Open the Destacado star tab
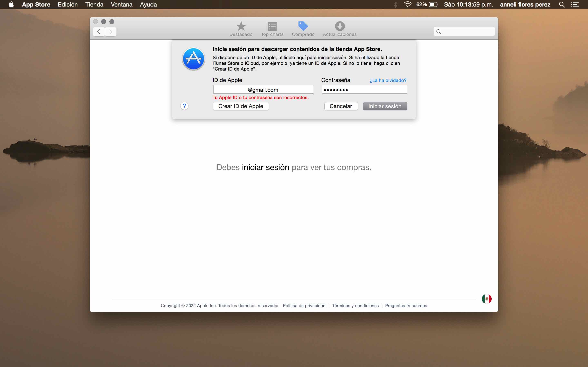This screenshot has height=367, width=588. (x=241, y=29)
